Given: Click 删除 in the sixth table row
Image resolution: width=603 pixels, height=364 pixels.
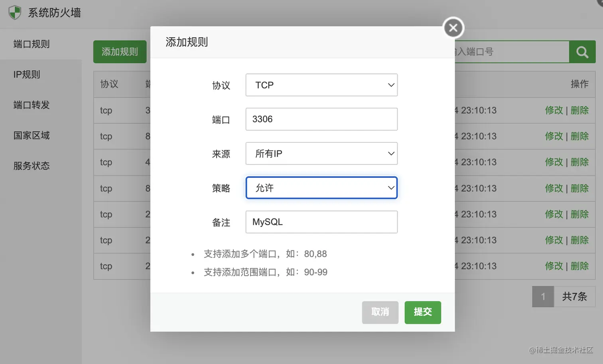Looking at the screenshot, I should pos(579,240).
